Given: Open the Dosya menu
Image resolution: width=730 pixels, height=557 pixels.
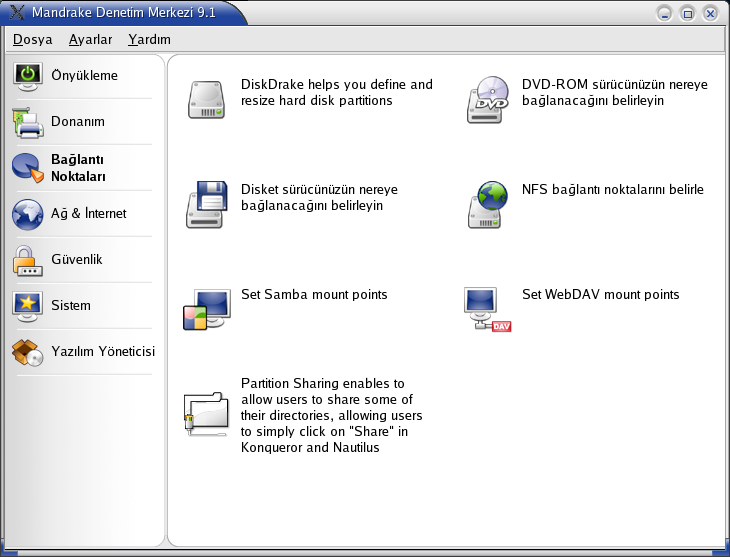Looking at the screenshot, I should tap(32, 40).
